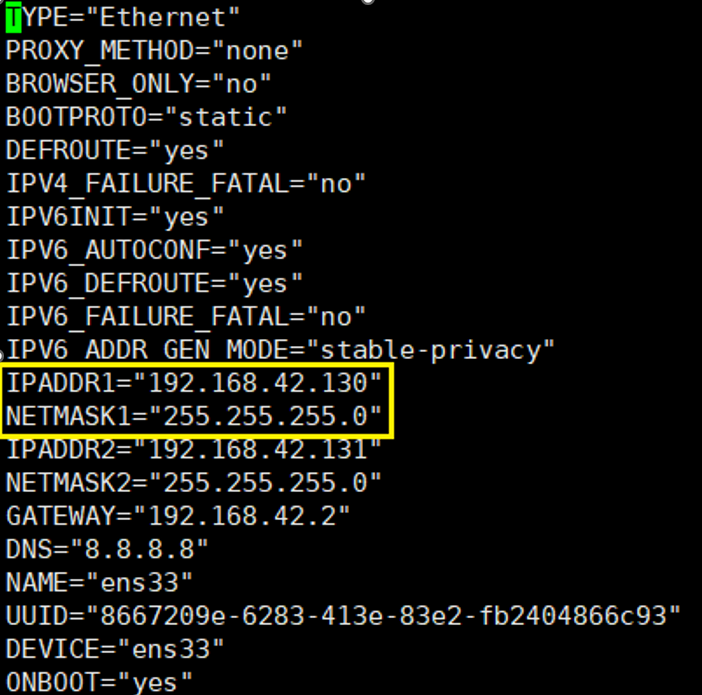This screenshot has width=702, height=695.
Task: Click the IPV6_ADDR_GEN_MODE stable-privacy line
Action: tap(280, 350)
